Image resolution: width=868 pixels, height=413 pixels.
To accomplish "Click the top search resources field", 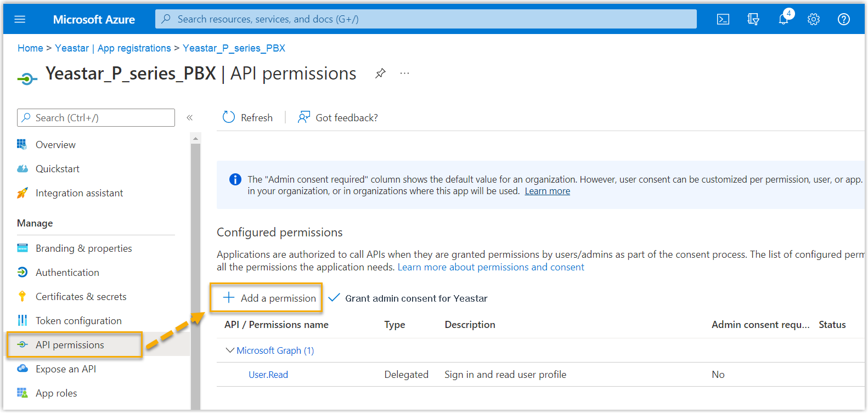I will click(x=426, y=19).
